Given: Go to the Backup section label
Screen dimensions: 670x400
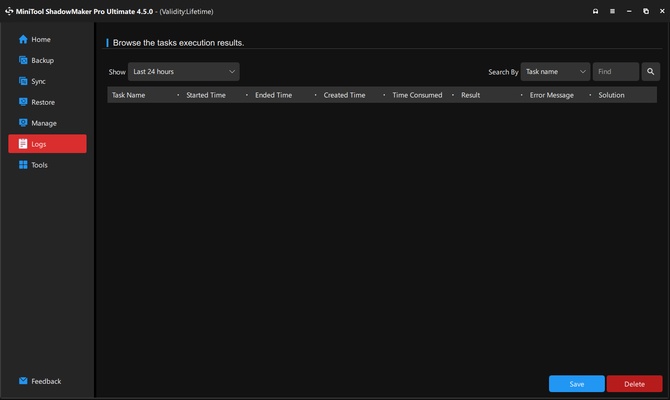Looking at the screenshot, I should click(43, 60).
